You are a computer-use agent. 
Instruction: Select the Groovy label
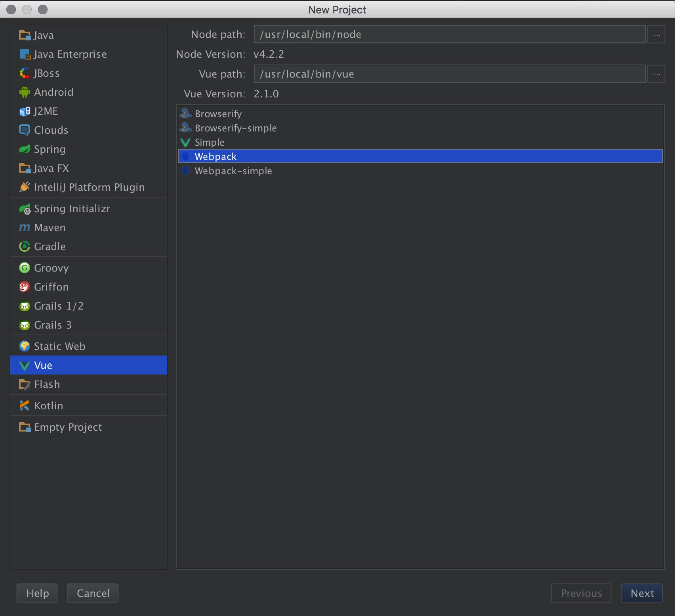pyautogui.click(x=51, y=268)
